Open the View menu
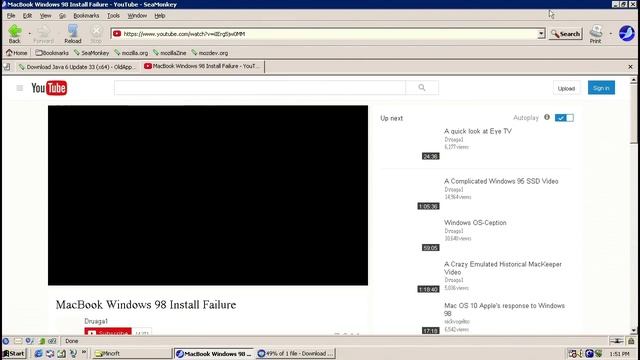Viewport: 640px width, 360px height. pyautogui.click(x=45, y=16)
